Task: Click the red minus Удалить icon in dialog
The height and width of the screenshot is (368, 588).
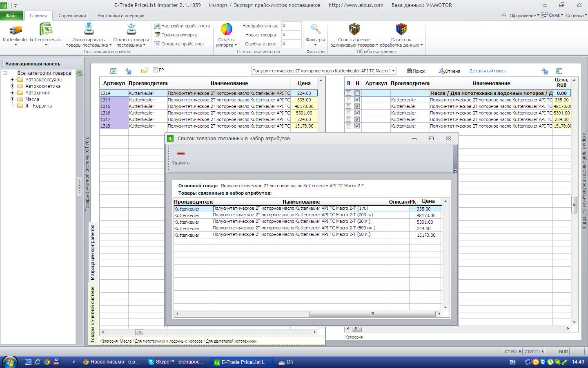Action: coord(181,153)
